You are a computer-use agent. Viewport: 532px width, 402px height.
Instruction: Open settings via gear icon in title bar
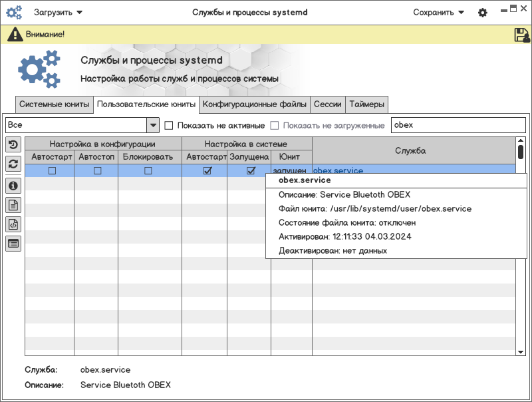483,13
